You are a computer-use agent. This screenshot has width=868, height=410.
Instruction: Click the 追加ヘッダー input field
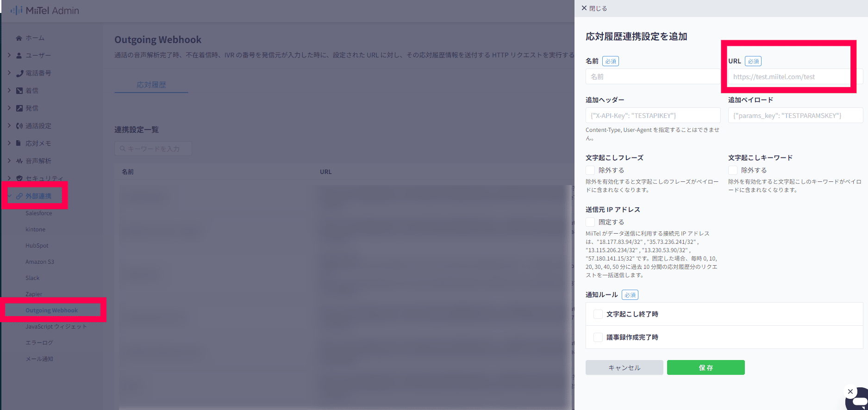(x=653, y=116)
